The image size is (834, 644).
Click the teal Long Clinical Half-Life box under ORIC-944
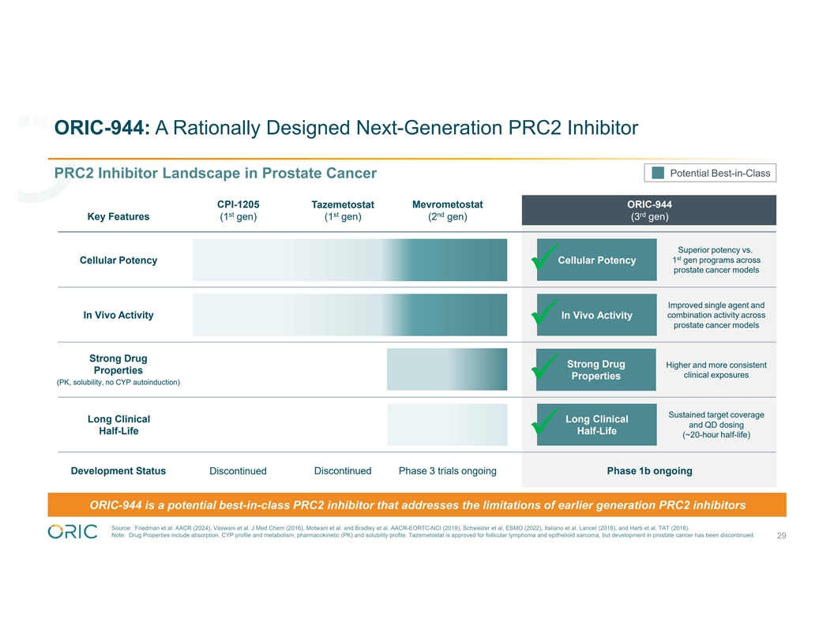(x=597, y=425)
